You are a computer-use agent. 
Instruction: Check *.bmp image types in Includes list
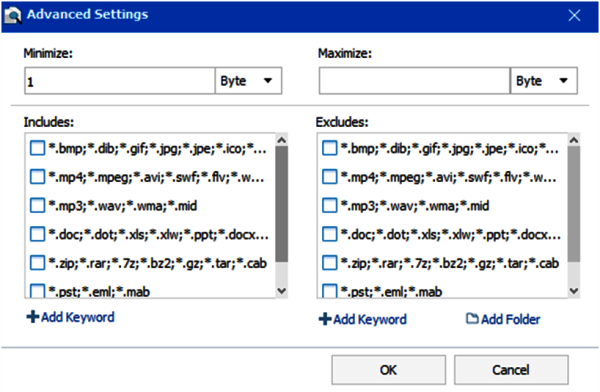coord(38,148)
